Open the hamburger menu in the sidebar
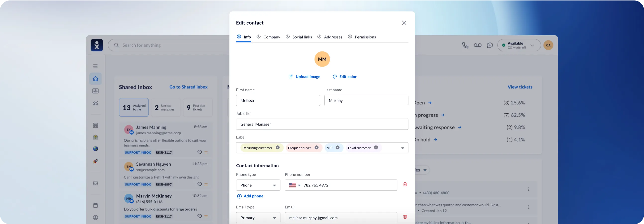This screenshot has height=224, width=644. click(x=95, y=66)
